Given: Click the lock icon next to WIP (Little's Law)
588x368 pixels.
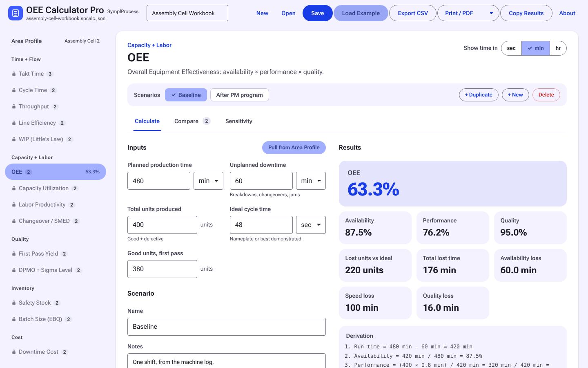Looking at the screenshot, I should click(14, 139).
